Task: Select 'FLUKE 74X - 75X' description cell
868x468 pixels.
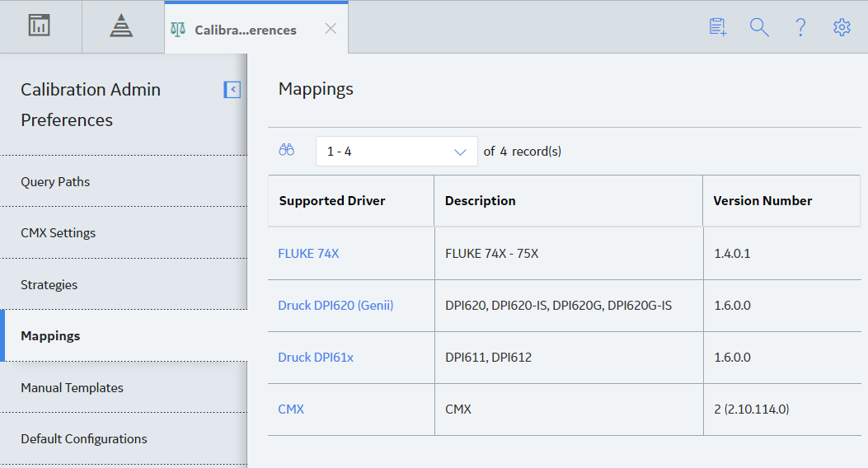Action: (x=569, y=253)
